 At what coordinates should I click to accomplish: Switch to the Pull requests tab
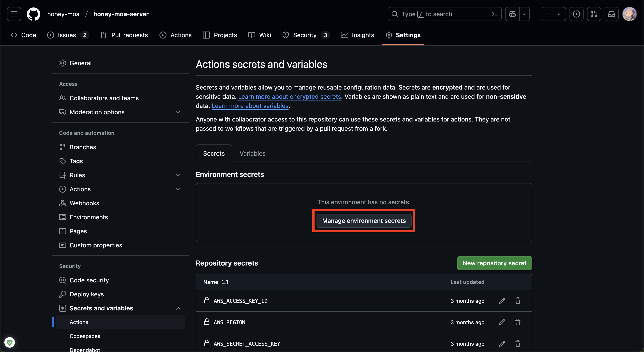tap(124, 35)
